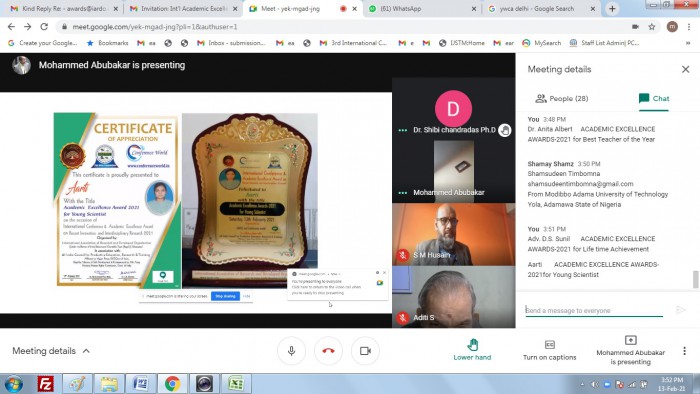Bookmark this page with the star icon

pyautogui.click(x=652, y=27)
